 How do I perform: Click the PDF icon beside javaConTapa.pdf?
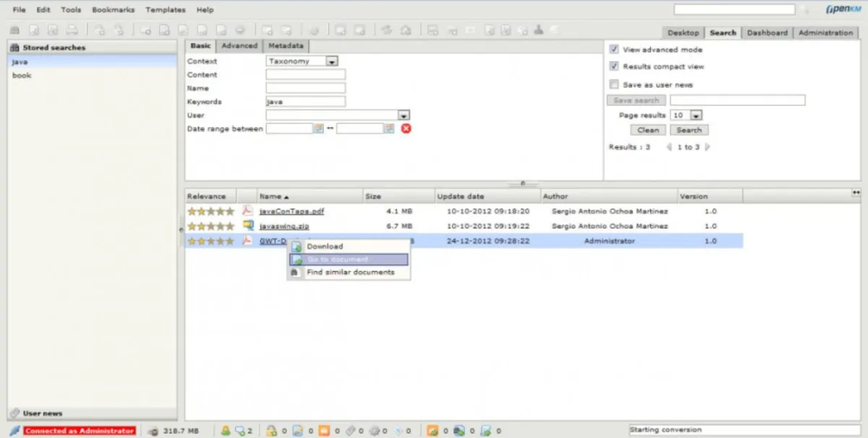247,210
